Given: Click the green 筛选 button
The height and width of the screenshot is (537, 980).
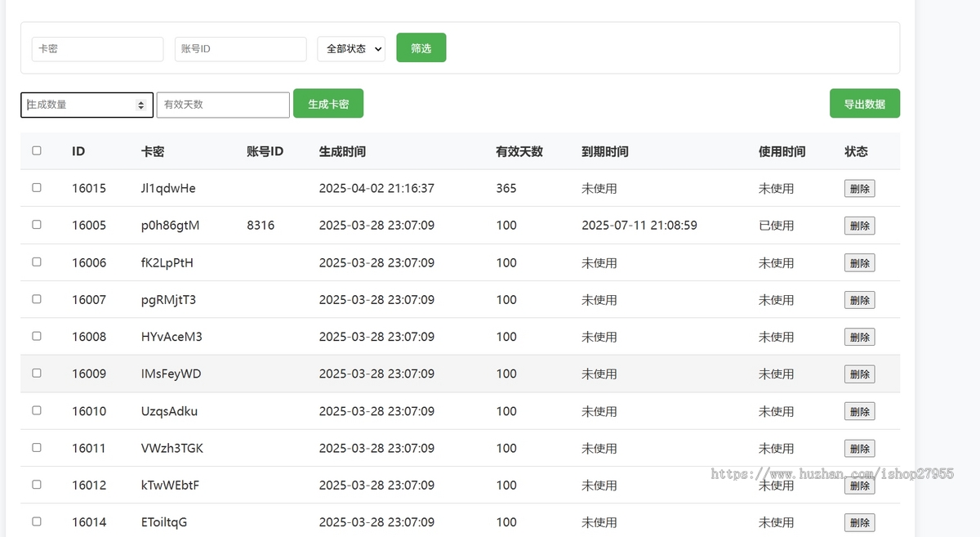Looking at the screenshot, I should coord(421,47).
